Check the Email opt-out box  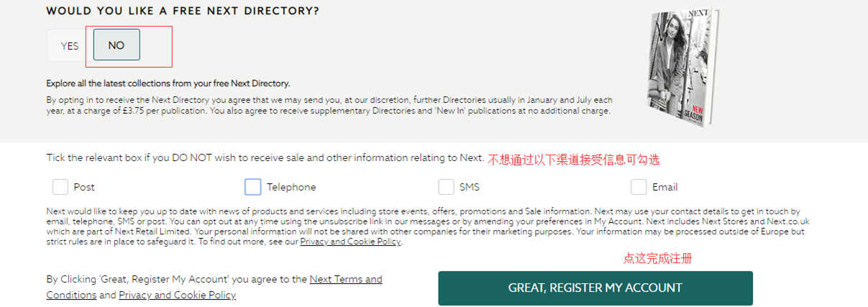pos(639,187)
